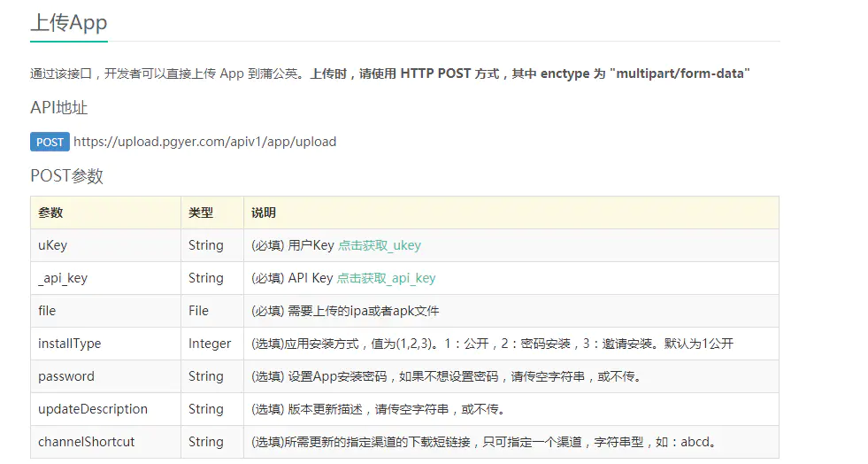868x464 pixels.
Task: Select the 参数 column header
Action: pyautogui.click(x=105, y=213)
